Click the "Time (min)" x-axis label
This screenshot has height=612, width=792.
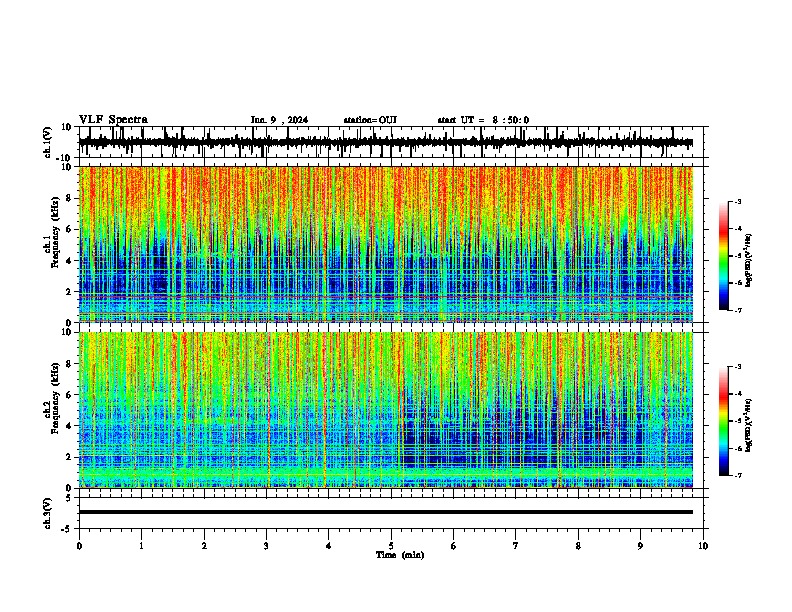click(x=400, y=555)
